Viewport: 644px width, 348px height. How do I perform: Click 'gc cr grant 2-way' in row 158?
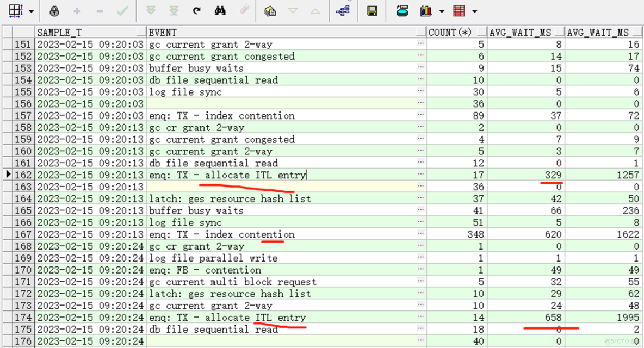coord(196,128)
